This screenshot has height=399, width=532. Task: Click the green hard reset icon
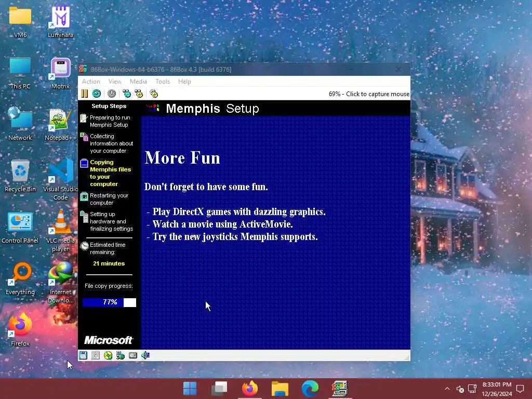pos(97,94)
